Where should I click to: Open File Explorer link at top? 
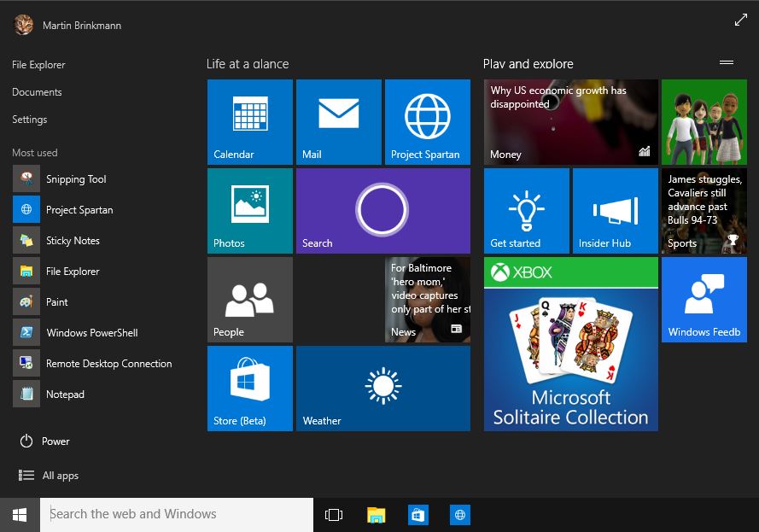(38, 65)
